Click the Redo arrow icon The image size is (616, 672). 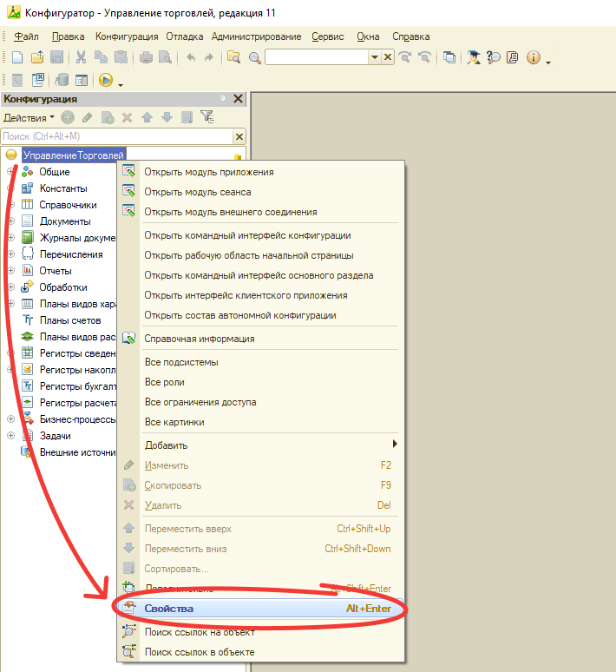point(208,57)
